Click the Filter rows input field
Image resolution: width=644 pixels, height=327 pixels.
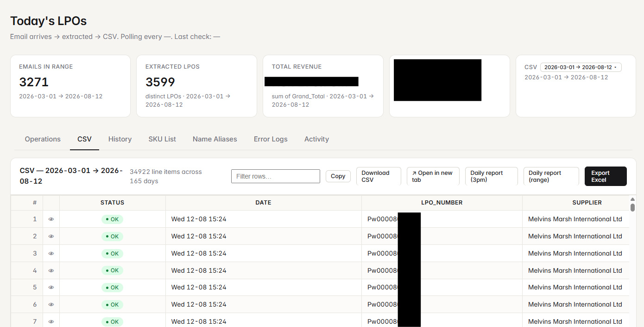276,176
